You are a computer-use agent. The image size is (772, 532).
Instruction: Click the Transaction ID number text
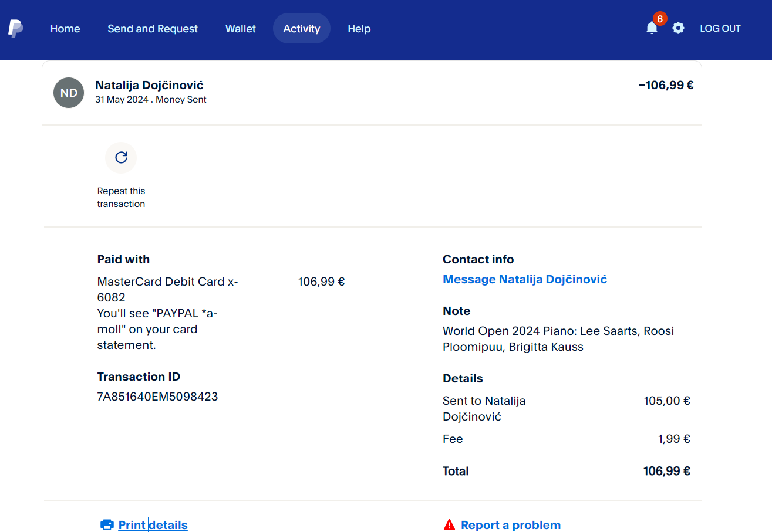[157, 397]
